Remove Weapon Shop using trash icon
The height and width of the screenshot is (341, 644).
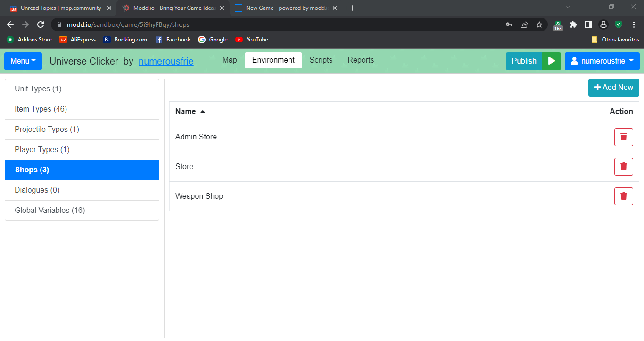point(623,196)
